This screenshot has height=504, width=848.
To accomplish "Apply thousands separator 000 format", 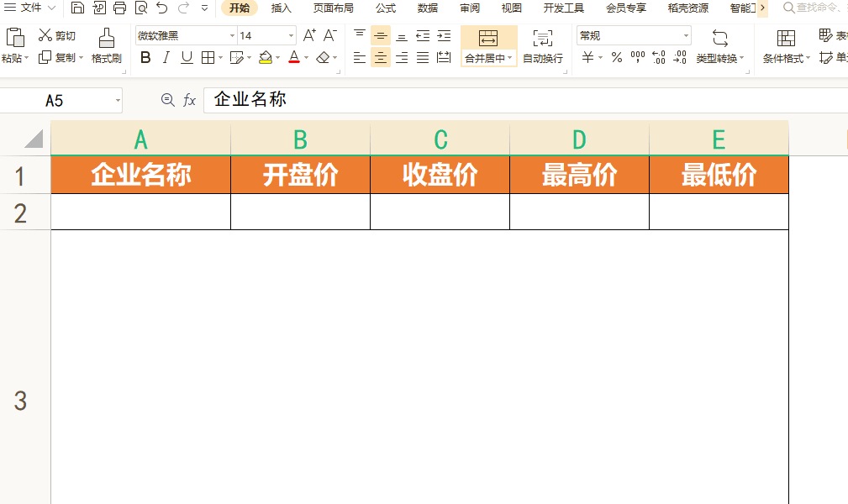I will 638,57.
